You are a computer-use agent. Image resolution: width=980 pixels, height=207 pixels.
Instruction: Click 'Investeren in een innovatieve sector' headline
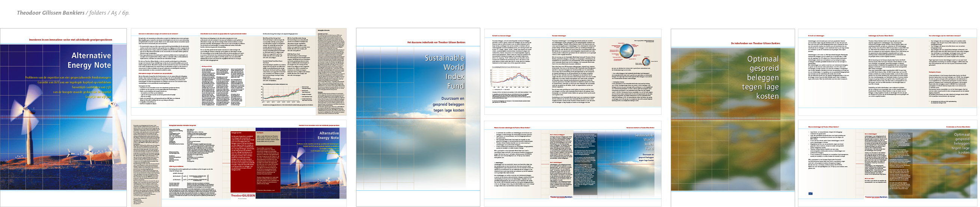[71, 40]
